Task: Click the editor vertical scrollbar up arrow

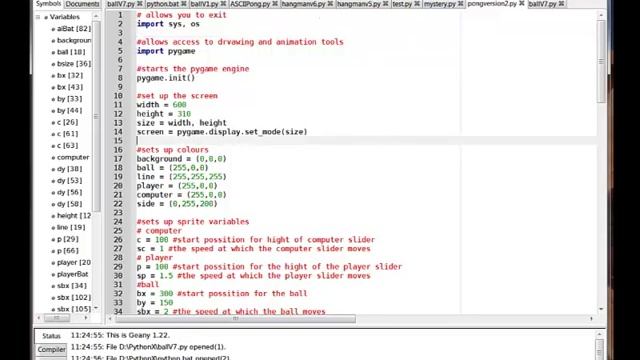Action: pos(601,15)
